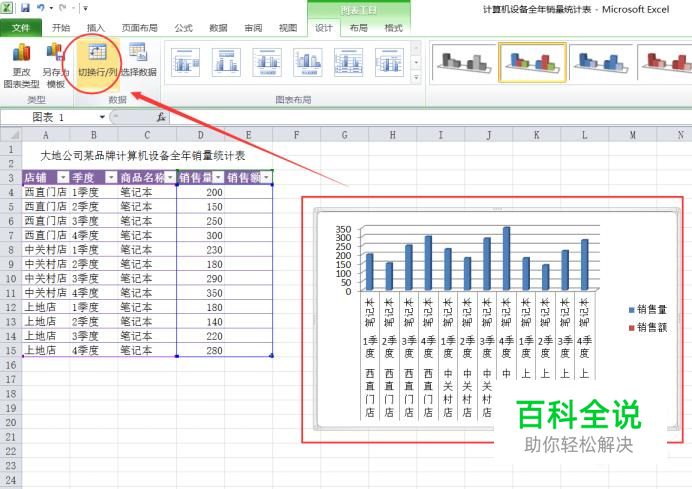Click cell with value 350
The image size is (692, 489).
point(200,293)
